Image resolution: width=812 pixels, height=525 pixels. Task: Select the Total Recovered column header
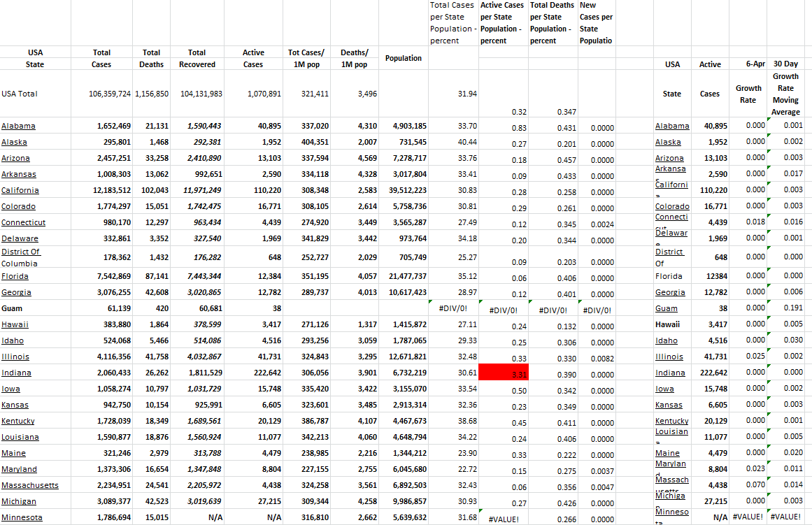197,58
